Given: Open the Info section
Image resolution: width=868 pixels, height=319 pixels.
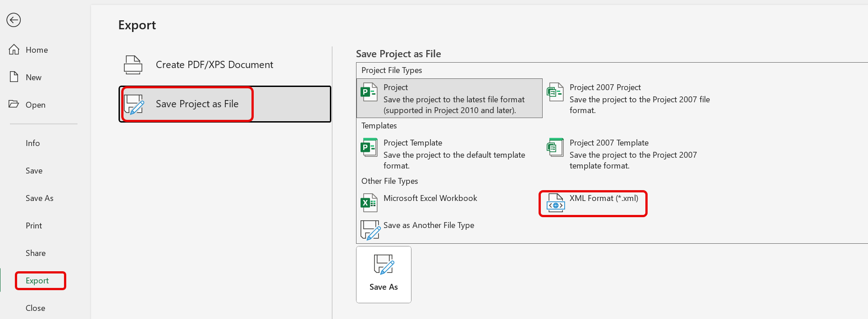Looking at the screenshot, I should click(x=32, y=143).
